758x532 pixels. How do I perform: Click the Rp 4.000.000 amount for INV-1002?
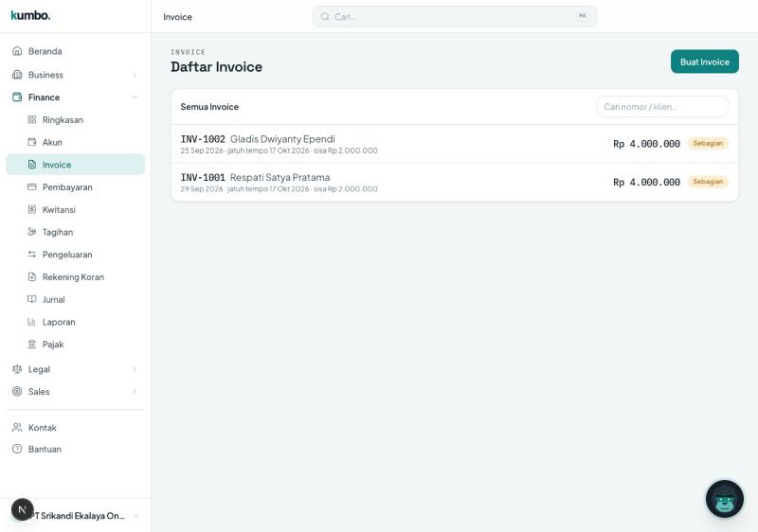(646, 144)
